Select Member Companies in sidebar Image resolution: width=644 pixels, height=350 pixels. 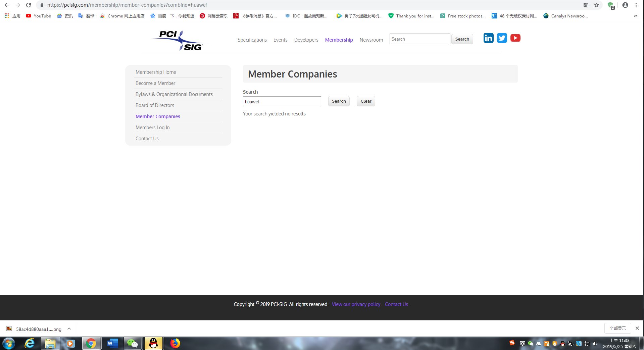click(x=158, y=116)
